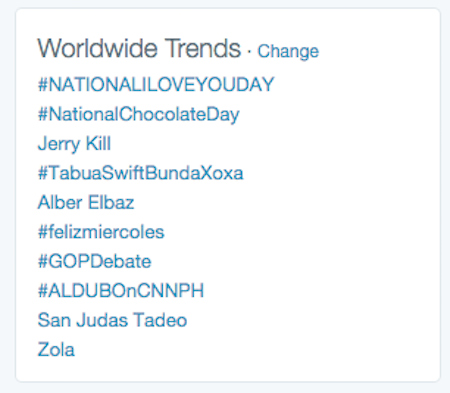The width and height of the screenshot is (450, 393).
Task: Open the #TabuaSwiftBundaXoxa hashtag
Action: pos(141,173)
